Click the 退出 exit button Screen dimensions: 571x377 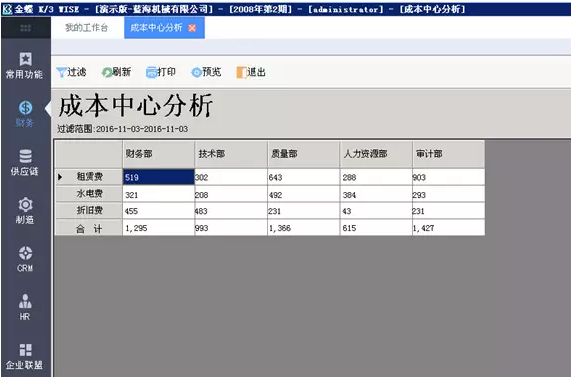[x=251, y=72]
